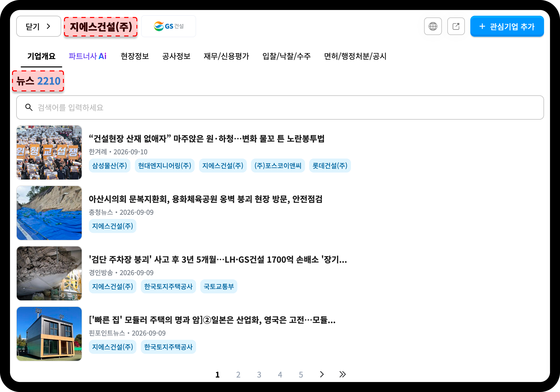The width and height of the screenshot is (560, 392).
Task: Select page 1 in pagination
Action: click(x=217, y=375)
